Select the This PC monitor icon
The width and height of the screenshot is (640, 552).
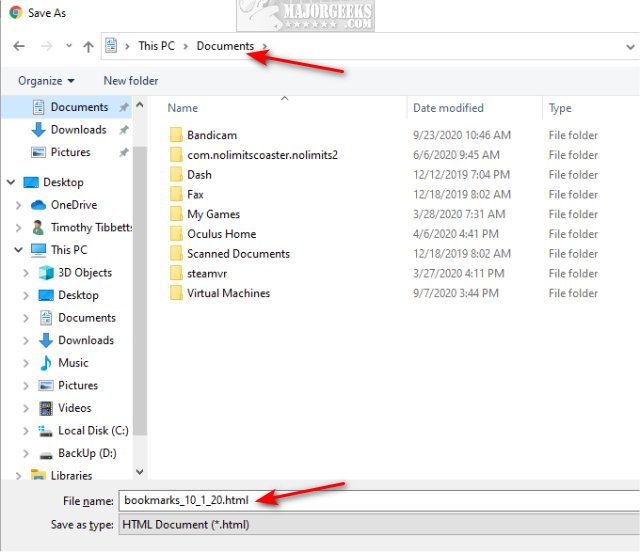pyautogui.click(x=38, y=250)
